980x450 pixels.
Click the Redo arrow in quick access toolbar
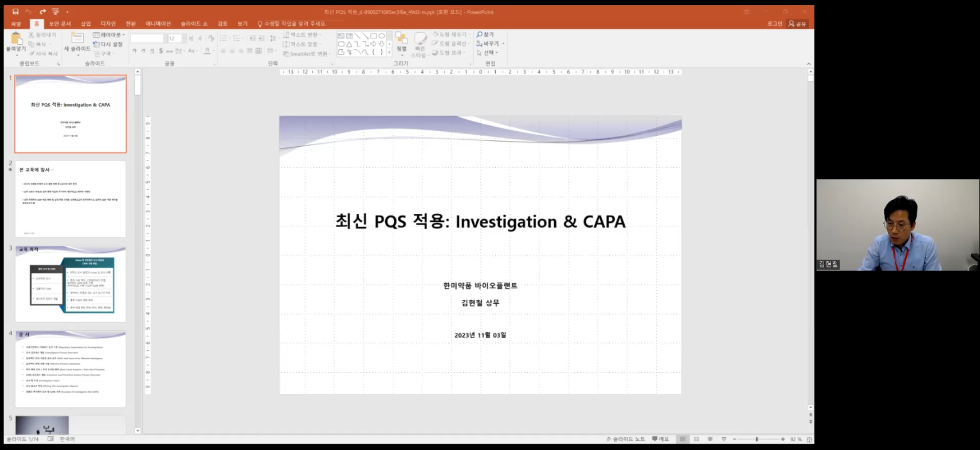pyautogui.click(x=42, y=11)
